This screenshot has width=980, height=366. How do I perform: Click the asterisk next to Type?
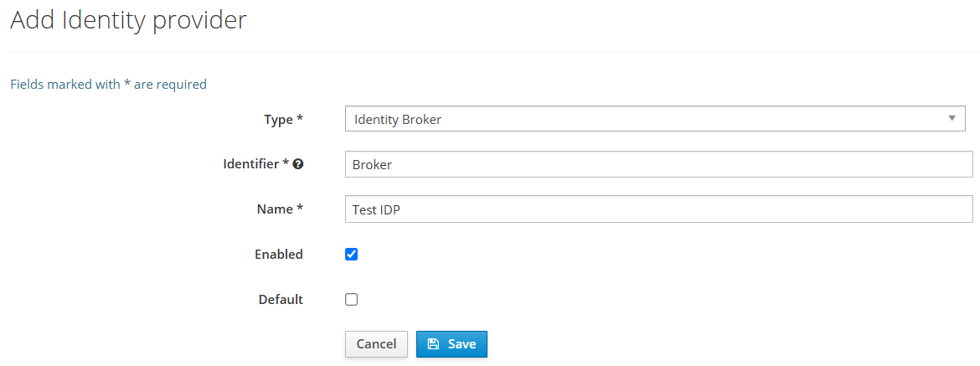coord(300,119)
